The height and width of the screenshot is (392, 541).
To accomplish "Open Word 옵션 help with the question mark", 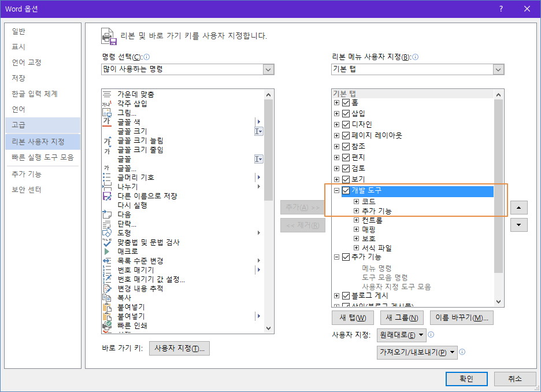I will pos(501,9).
